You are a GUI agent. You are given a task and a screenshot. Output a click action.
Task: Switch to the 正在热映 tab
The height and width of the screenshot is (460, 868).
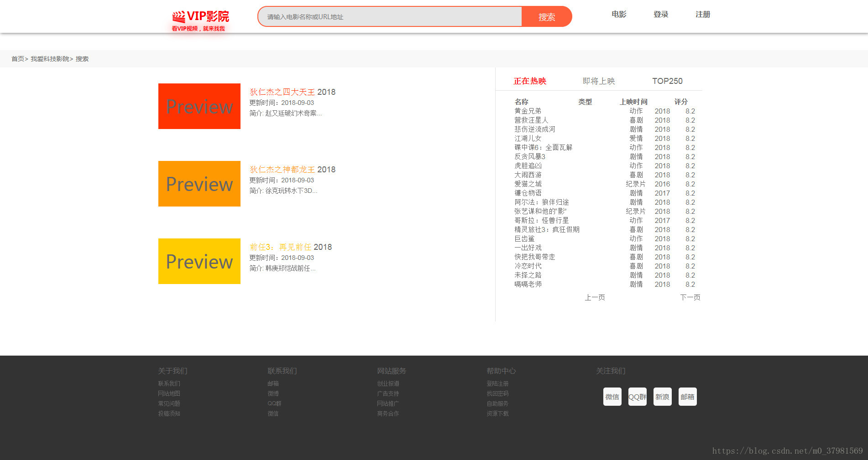pyautogui.click(x=530, y=81)
